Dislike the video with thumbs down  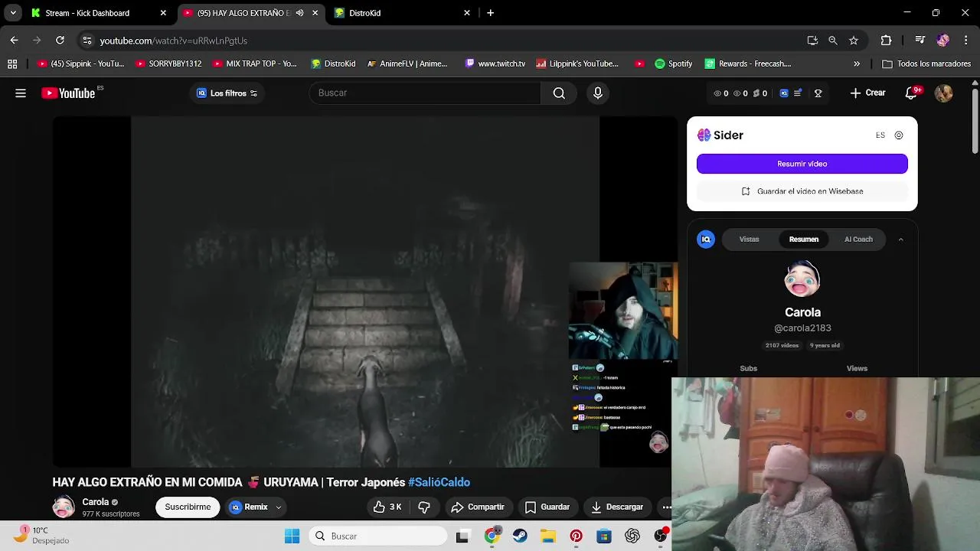coord(424,507)
